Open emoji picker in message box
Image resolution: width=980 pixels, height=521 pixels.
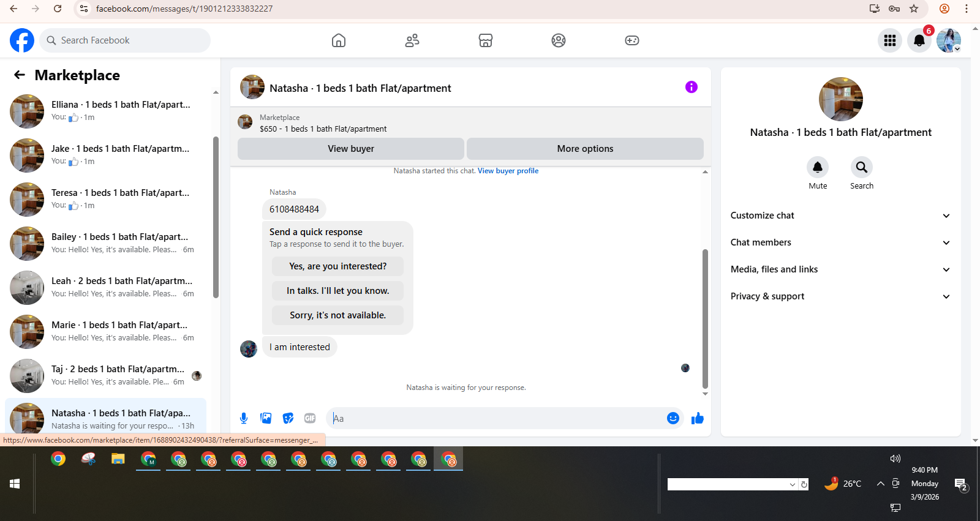pyautogui.click(x=673, y=418)
